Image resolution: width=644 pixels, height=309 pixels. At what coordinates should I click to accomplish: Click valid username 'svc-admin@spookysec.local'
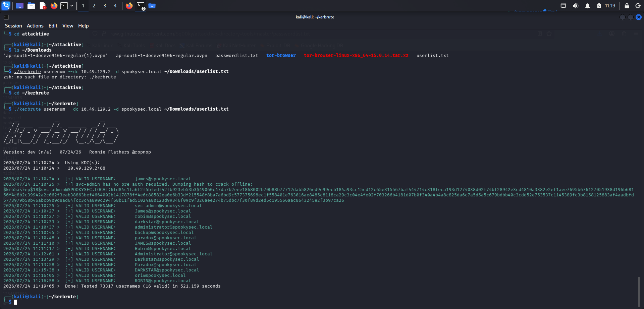(x=168, y=206)
